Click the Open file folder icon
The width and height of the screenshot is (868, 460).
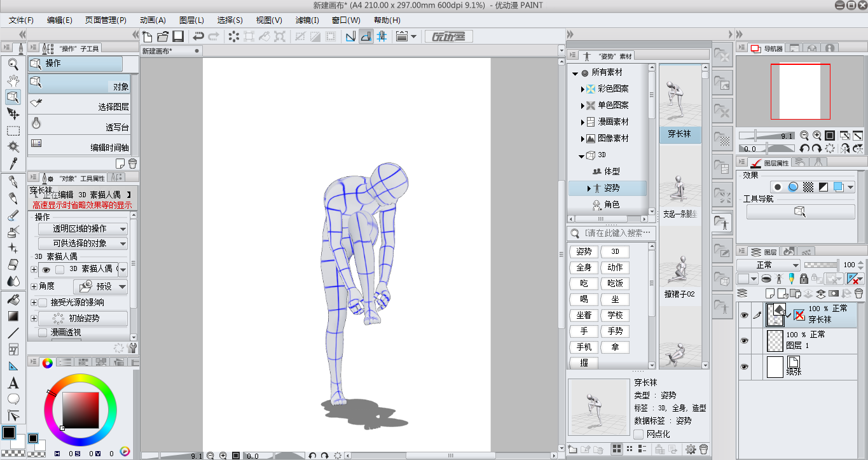163,36
